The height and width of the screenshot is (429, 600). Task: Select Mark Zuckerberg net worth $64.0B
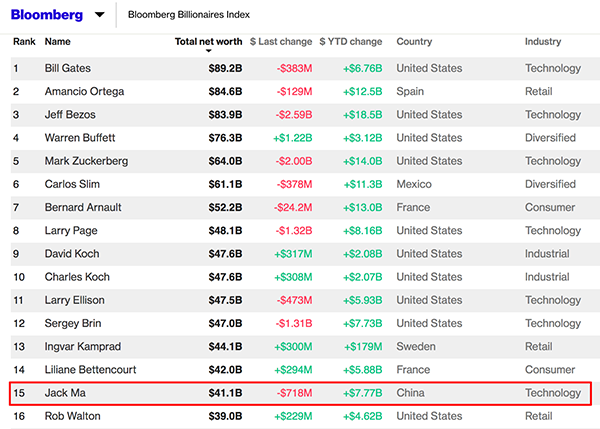point(225,161)
